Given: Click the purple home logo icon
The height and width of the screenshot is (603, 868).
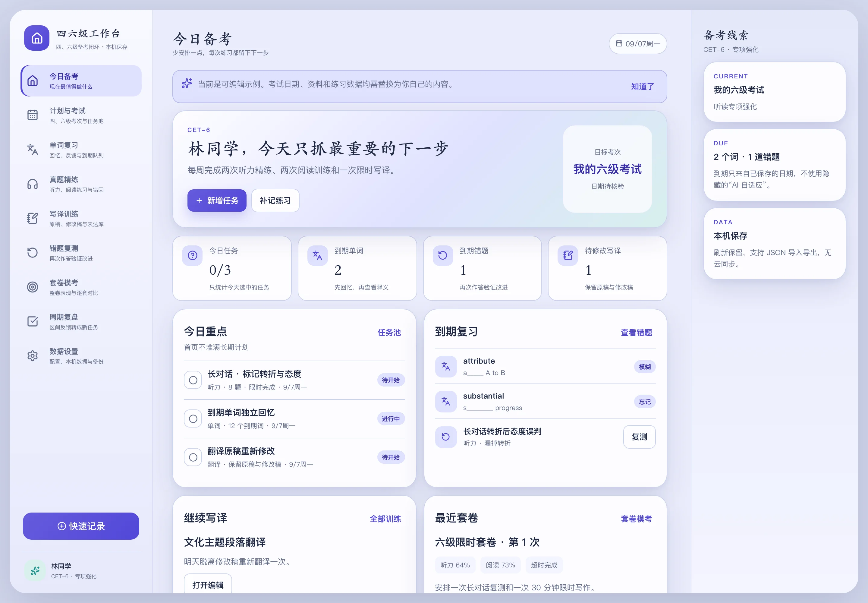Looking at the screenshot, I should [37, 38].
